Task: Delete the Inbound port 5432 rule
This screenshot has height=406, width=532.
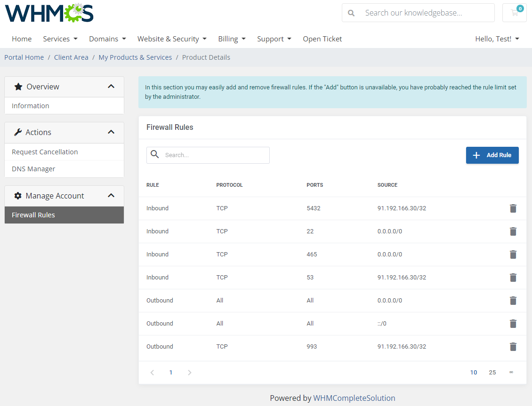Action: click(513, 208)
